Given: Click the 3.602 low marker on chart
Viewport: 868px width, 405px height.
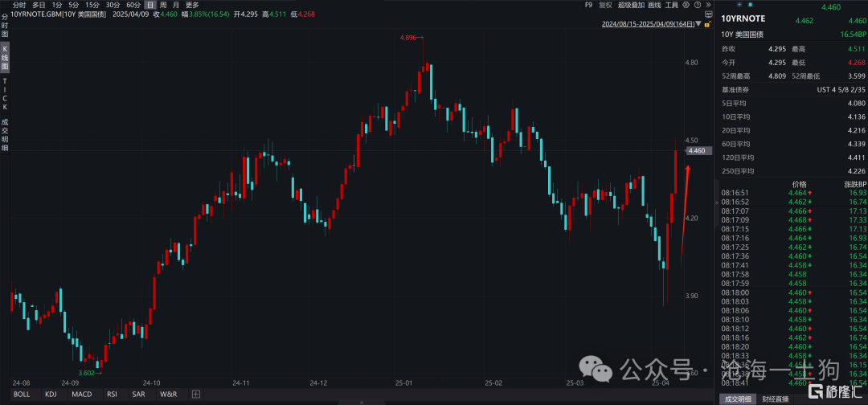Looking at the screenshot, I should [x=90, y=374].
